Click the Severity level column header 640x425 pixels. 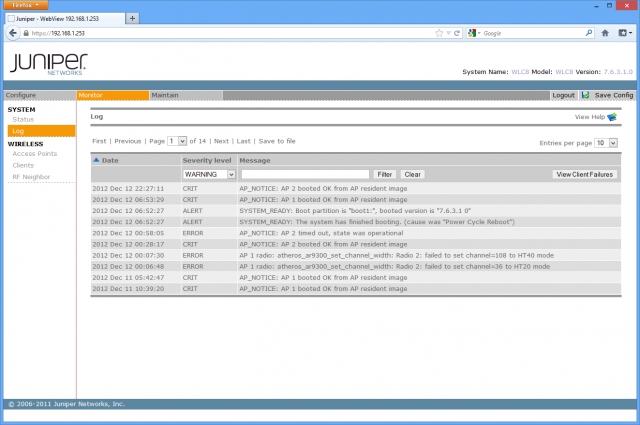coord(207,160)
